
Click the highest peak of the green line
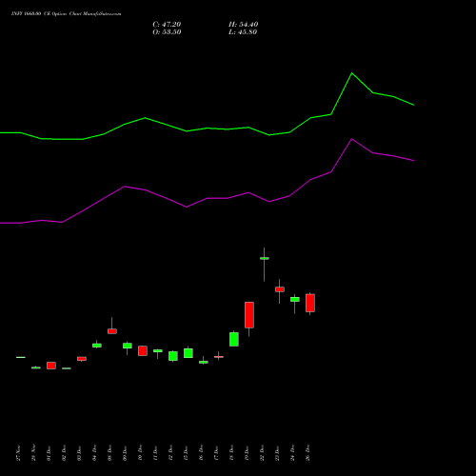click(x=351, y=73)
